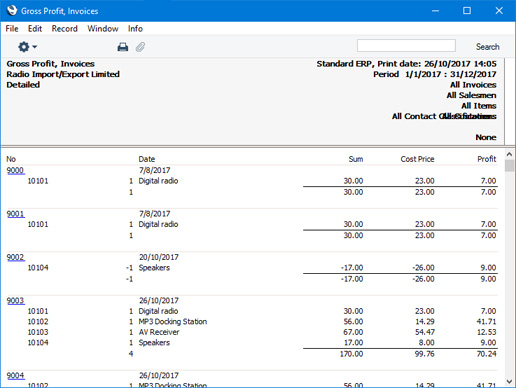The image size is (516, 388).
Task: Open invoice 9001 link
Action: click(15, 214)
